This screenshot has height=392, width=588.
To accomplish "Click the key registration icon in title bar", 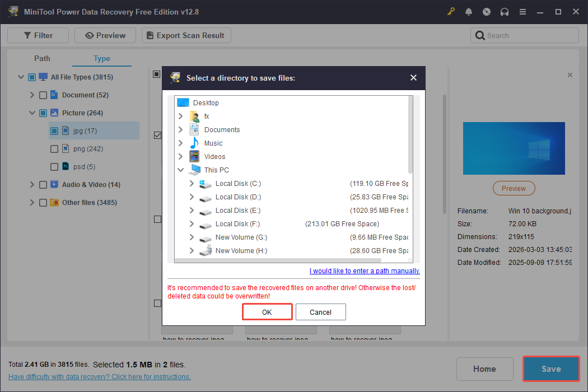I will pos(451,11).
